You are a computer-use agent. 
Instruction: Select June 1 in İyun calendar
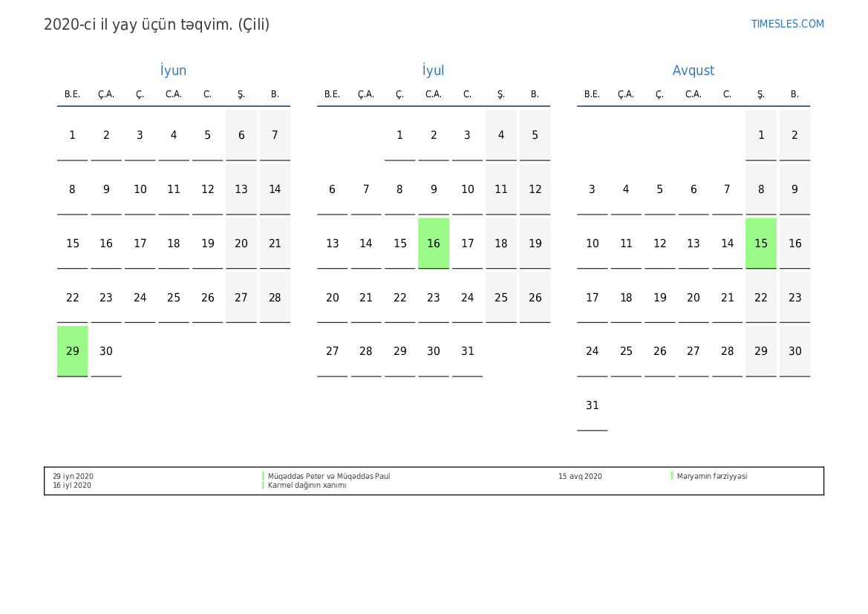coord(73,135)
